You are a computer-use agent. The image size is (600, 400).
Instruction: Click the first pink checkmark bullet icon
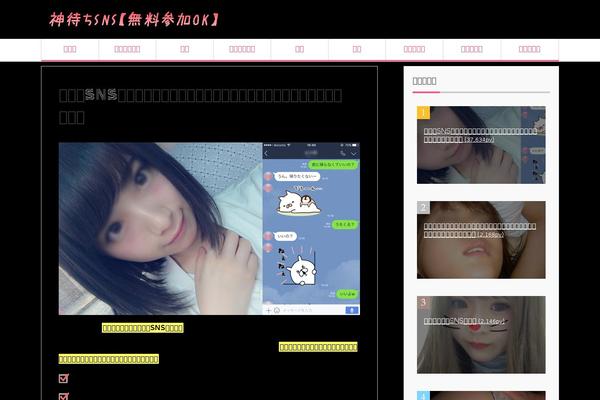(64, 379)
